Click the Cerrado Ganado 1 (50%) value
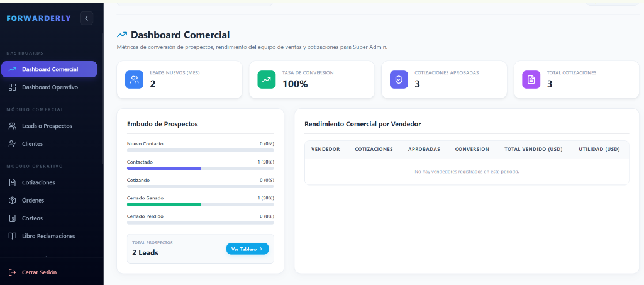Image resolution: width=644 pixels, height=285 pixels. pos(266,198)
